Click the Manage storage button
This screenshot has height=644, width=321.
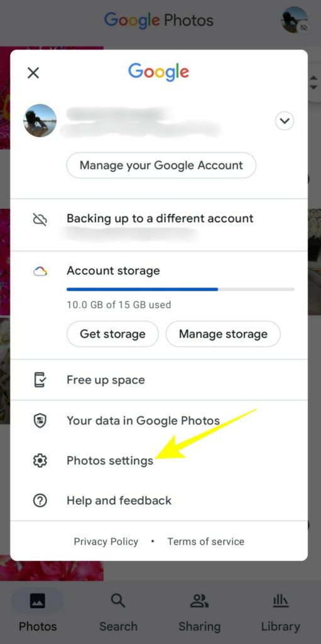coord(223,334)
